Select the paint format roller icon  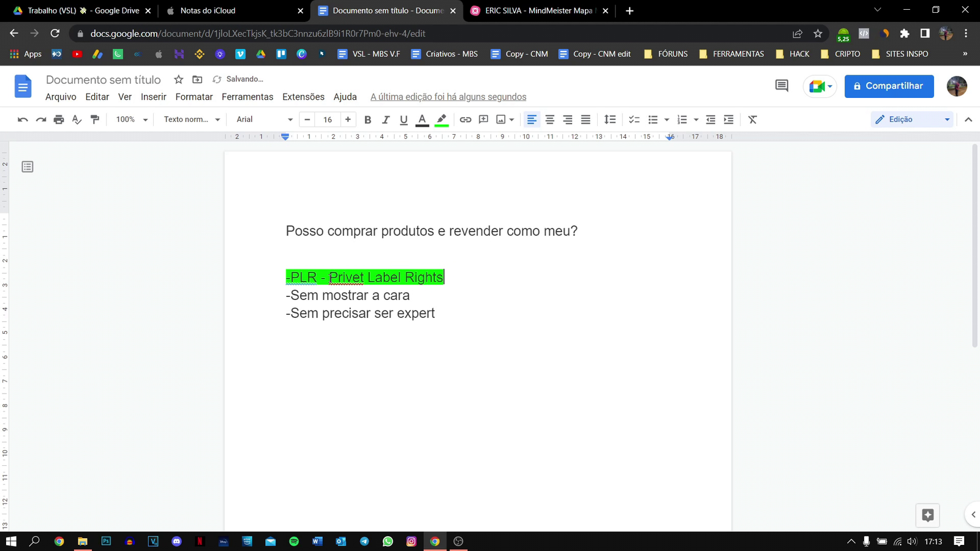pyautogui.click(x=95, y=119)
